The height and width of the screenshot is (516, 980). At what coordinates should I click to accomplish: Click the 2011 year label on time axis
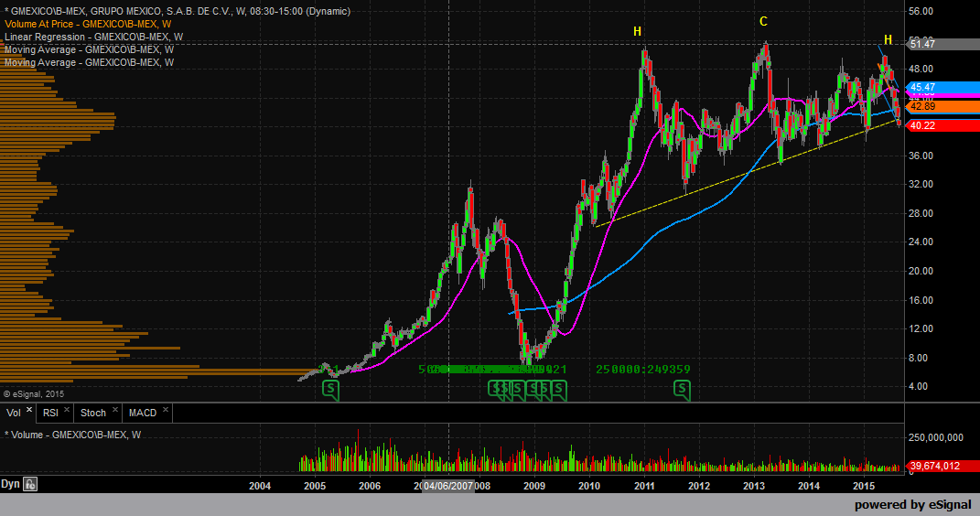click(x=644, y=486)
